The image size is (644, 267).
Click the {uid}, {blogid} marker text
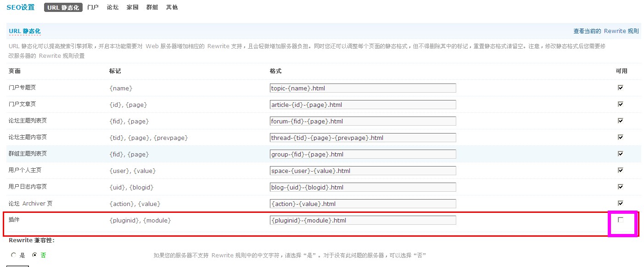point(131,187)
